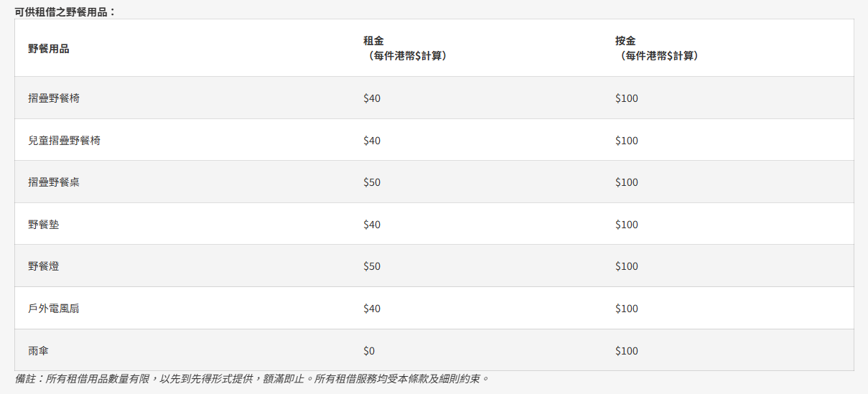Click the $100 deposit for 摺疊野餐椅
The image size is (868, 394).
(x=627, y=98)
